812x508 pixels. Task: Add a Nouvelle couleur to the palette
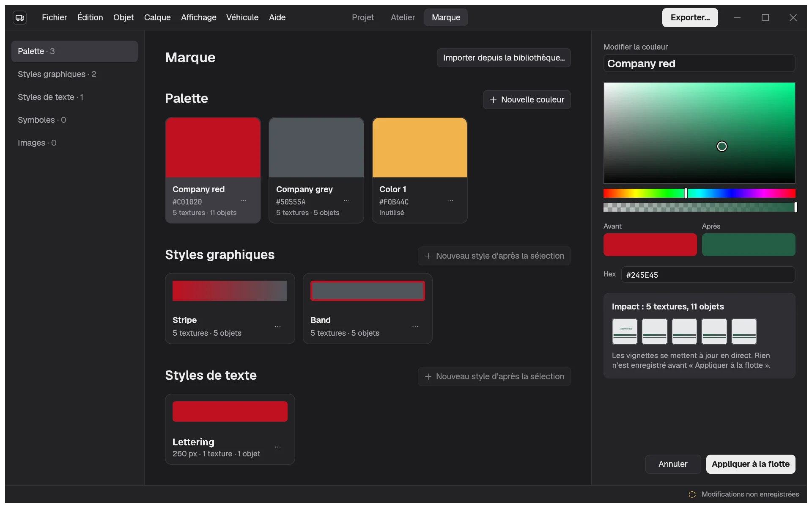[x=527, y=99]
